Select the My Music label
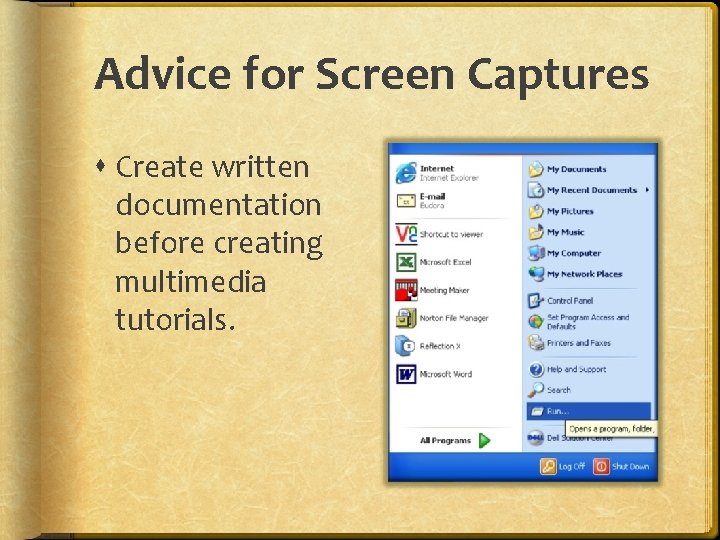 pyautogui.click(x=566, y=232)
